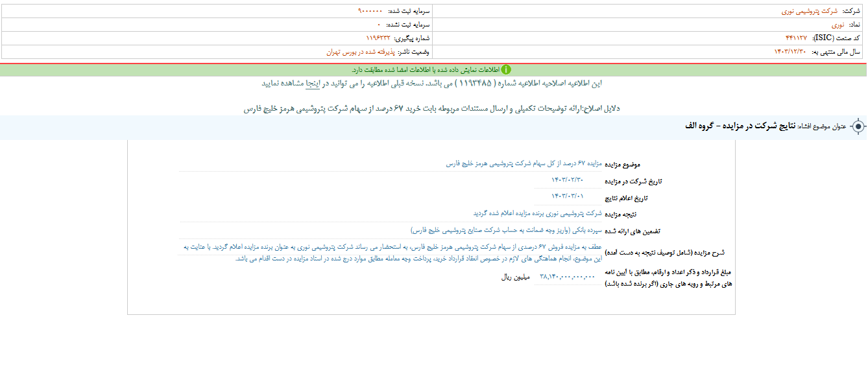Click the ISIC industry code ۴۴۱۱۲۷
Viewport: 868px width, 370px height.
click(x=796, y=38)
